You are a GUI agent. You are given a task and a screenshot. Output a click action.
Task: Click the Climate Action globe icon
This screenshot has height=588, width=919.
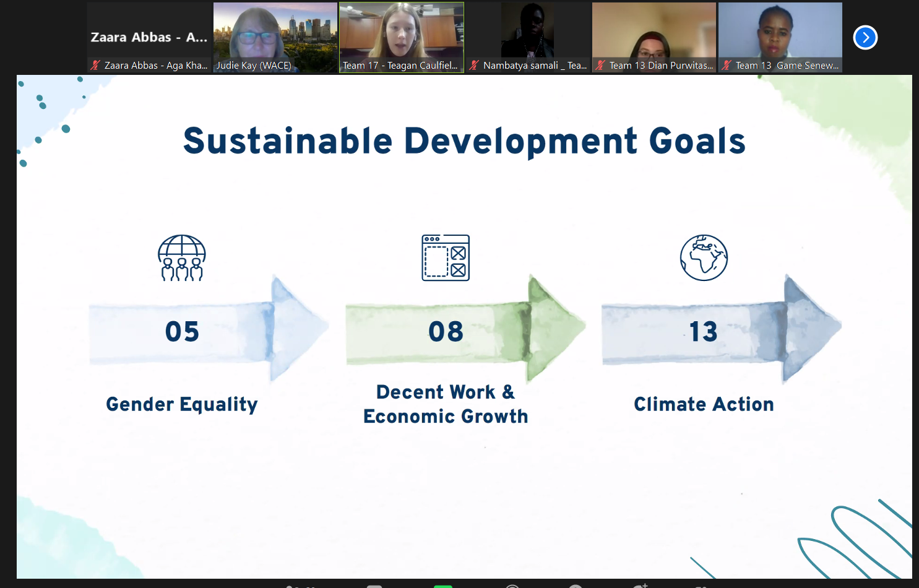pos(704,257)
